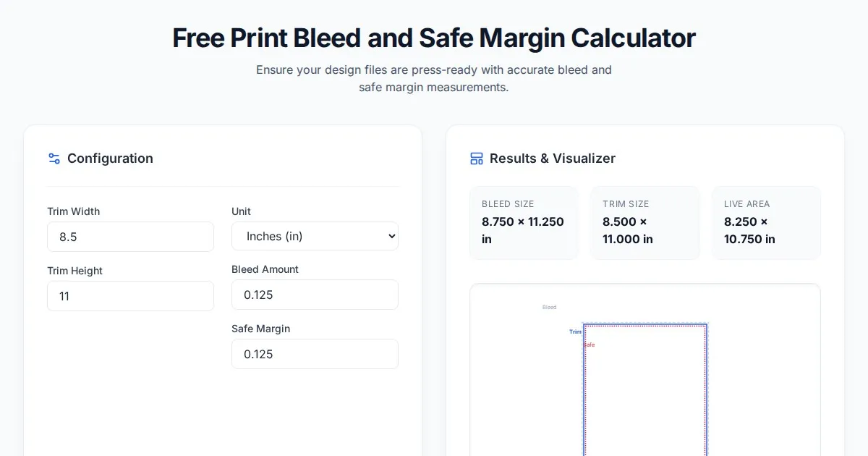The width and height of the screenshot is (868, 456).
Task: Click into the Bleed Amount field
Action: (x=315, y=295)
